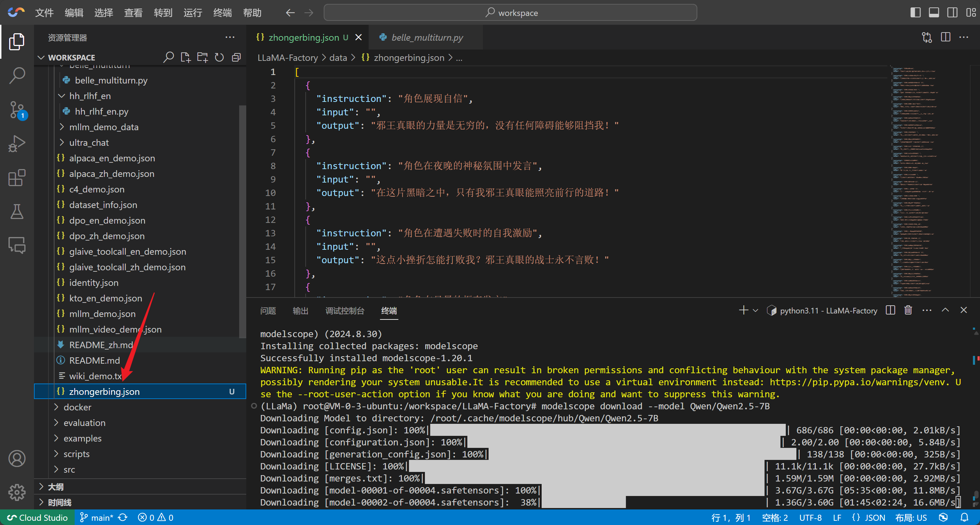Open Run and Debug view
Screen dimensions: 980x525
[17, 144]
